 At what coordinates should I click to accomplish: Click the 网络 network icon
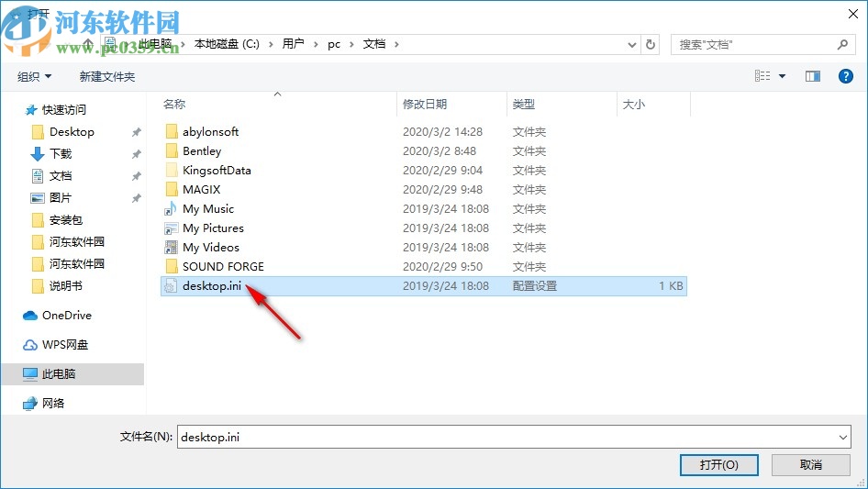(x=30, y=404)
